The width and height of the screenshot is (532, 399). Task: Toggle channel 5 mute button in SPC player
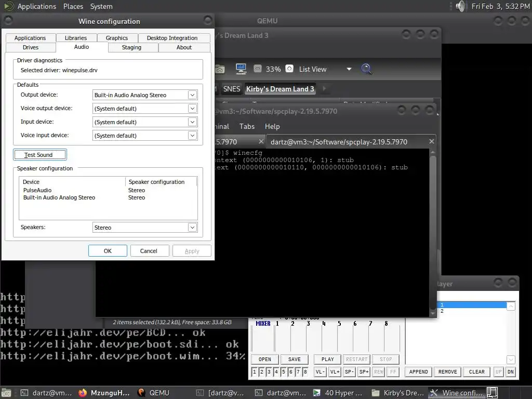(x=284, y=372)
